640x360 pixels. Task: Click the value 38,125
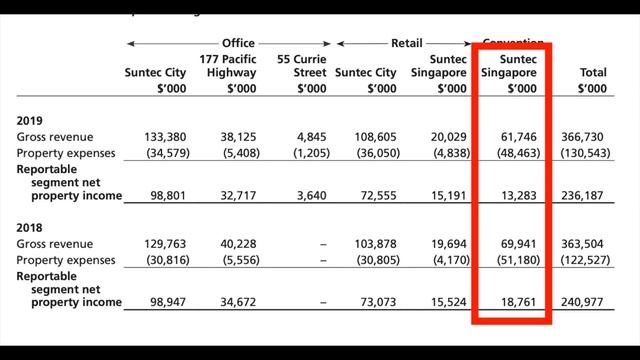(238, 137)
